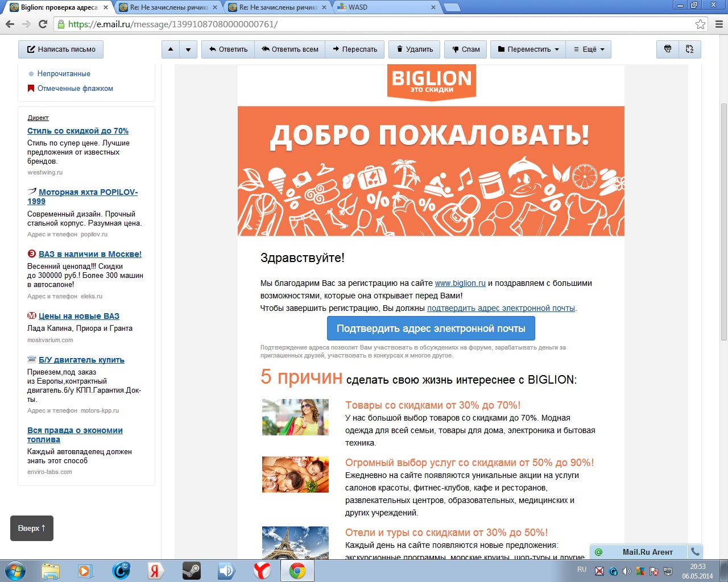
Task: Click the Директ label link
Action: (x=38, y=118)
